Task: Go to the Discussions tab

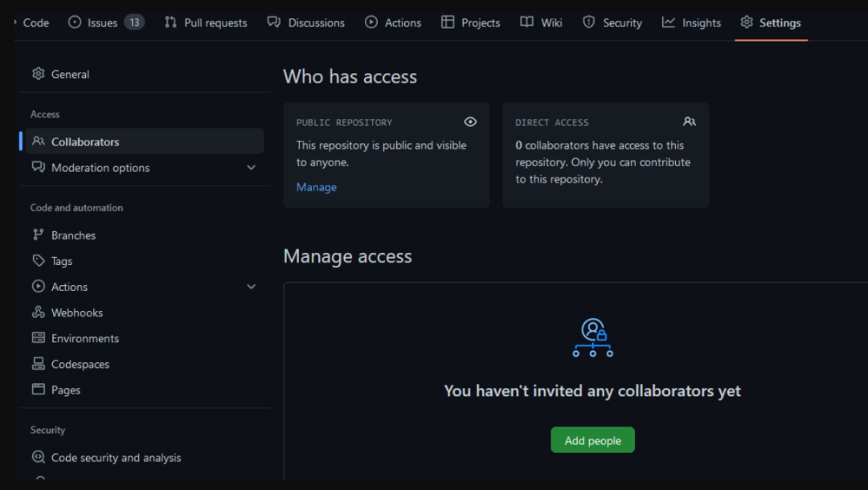Action: click(x=305, y=22)
